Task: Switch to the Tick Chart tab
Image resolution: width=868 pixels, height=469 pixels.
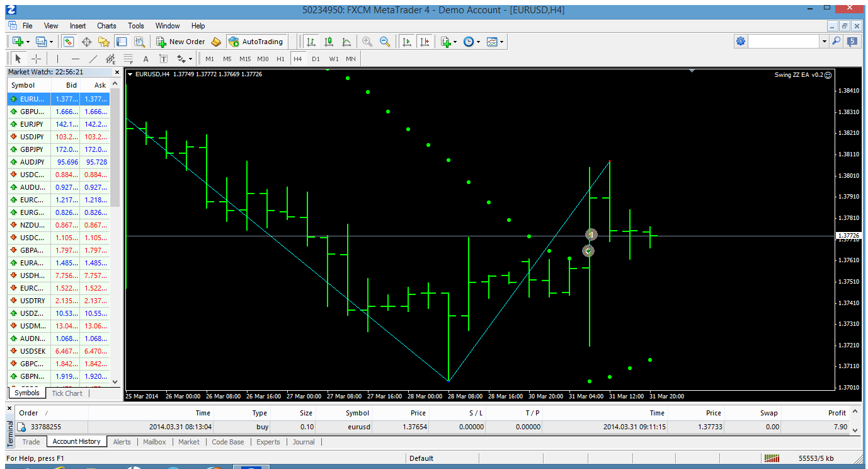Action: pyautogui.click(x=67, y=393)
